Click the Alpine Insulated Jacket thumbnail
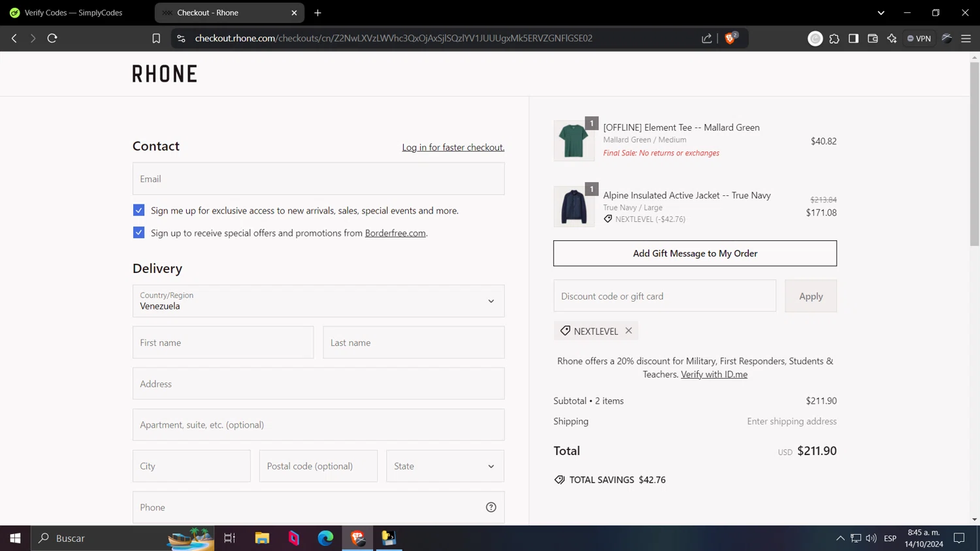 point(574,207)
